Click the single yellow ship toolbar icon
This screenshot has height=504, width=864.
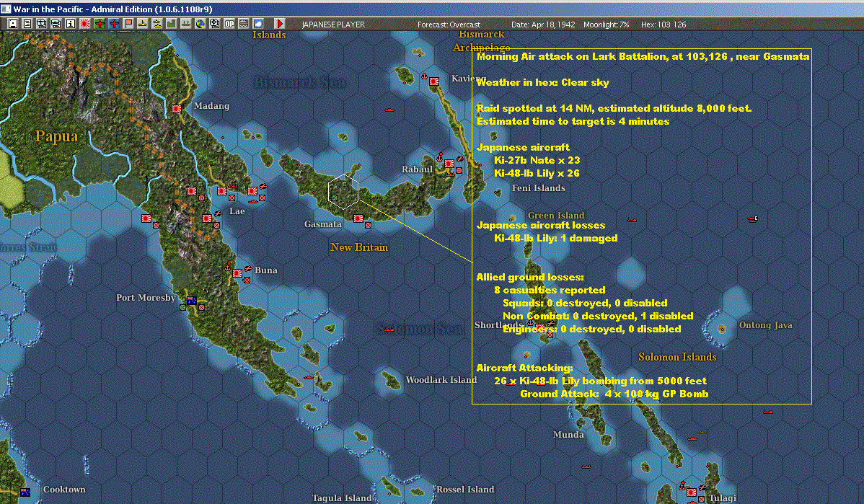pos(142,24)
